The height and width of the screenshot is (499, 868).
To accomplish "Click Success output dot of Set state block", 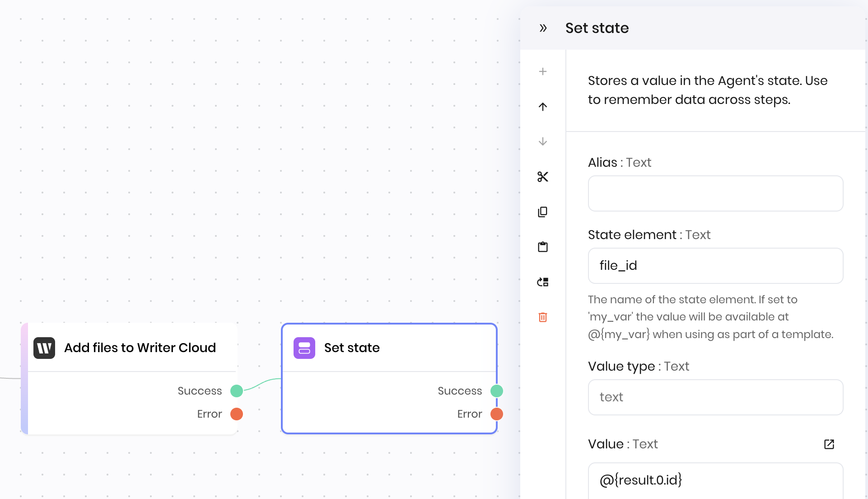I will click(x=497, y=391).
